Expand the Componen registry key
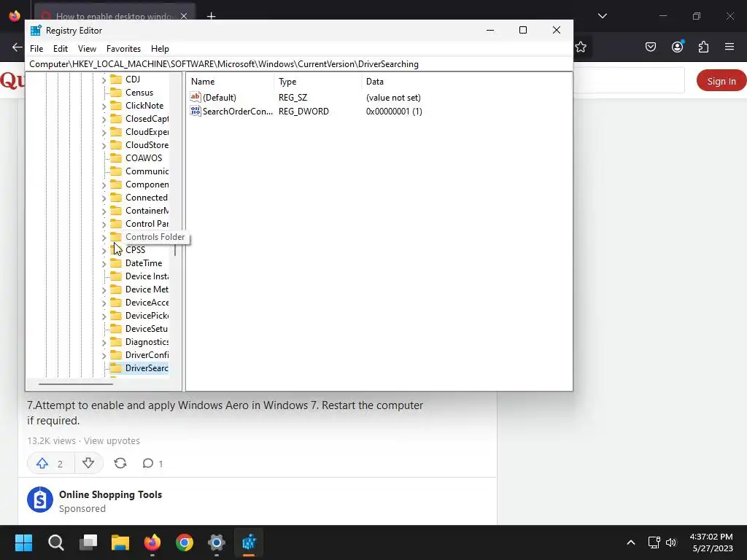The width and height of the screenshot is (747, 560). [x=104, y=184]
